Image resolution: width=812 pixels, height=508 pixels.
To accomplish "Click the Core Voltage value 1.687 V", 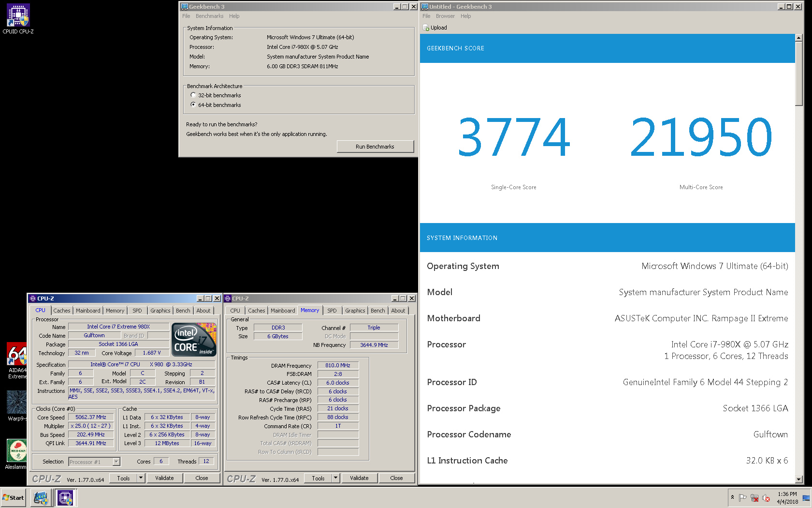I will pos(152,353).
